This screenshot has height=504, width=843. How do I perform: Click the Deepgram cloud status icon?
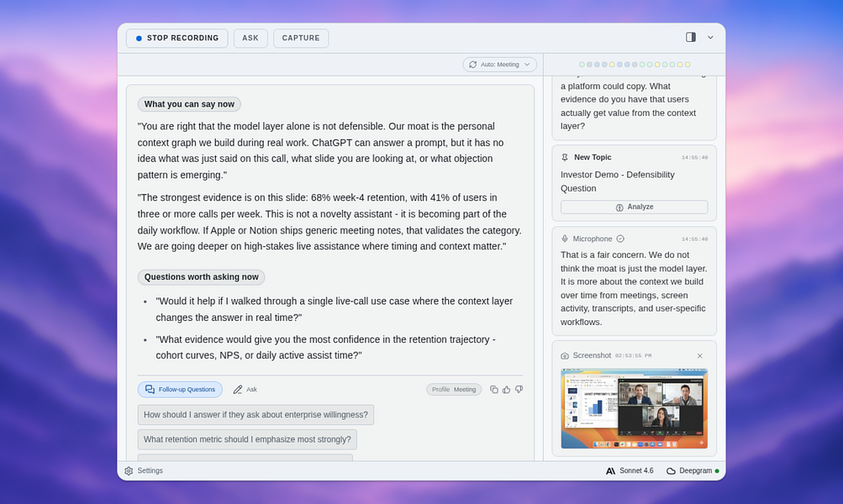(x=671, y=470)
